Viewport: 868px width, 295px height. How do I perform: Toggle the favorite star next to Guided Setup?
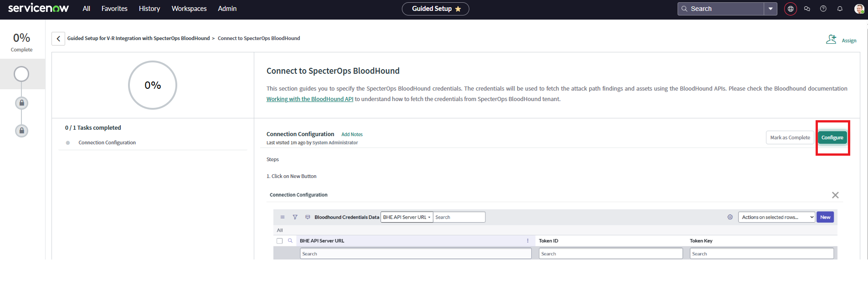pos(458,9)
